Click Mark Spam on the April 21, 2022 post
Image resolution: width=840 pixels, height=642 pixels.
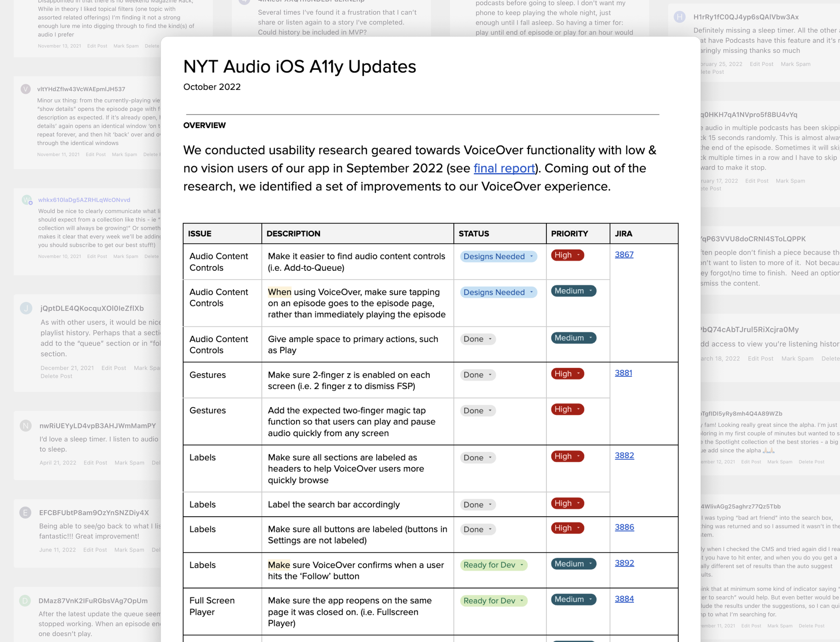click(129, 463)
